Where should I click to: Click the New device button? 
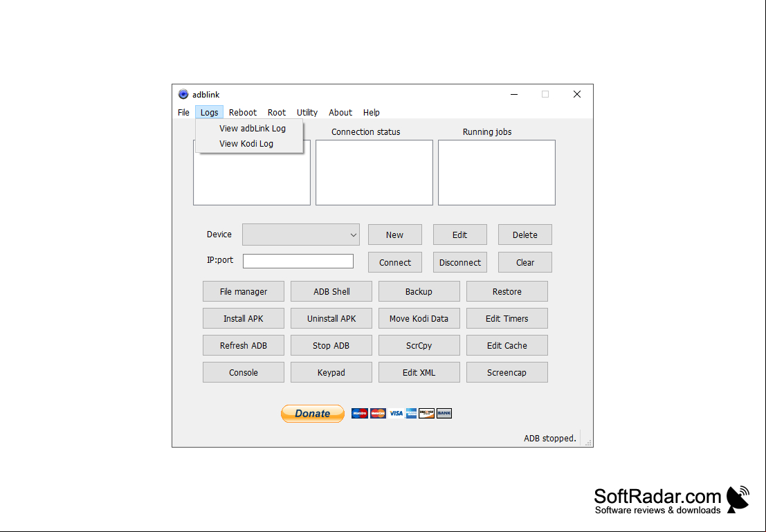coord(394,235)
